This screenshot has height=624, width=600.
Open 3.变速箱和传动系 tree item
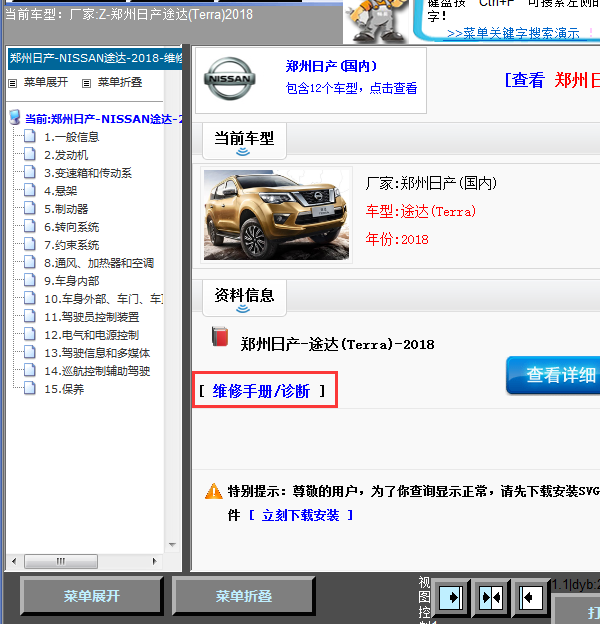[x=88, y=173]
